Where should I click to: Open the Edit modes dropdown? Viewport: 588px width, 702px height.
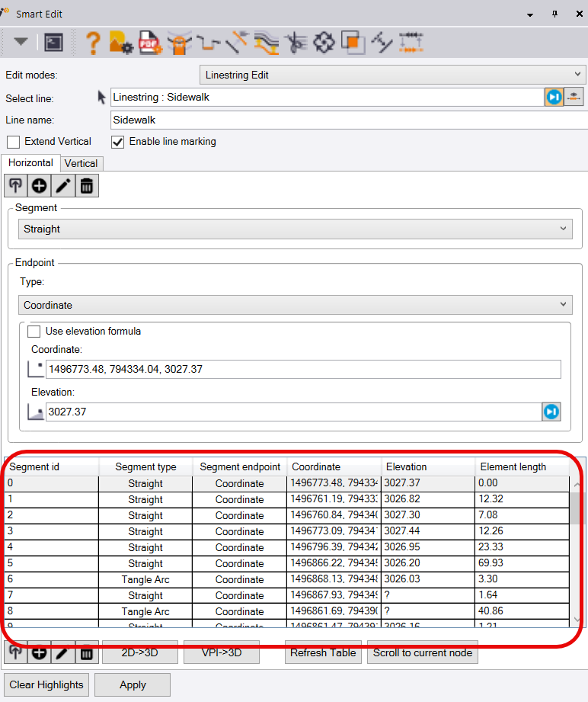(x=392, y=75)
